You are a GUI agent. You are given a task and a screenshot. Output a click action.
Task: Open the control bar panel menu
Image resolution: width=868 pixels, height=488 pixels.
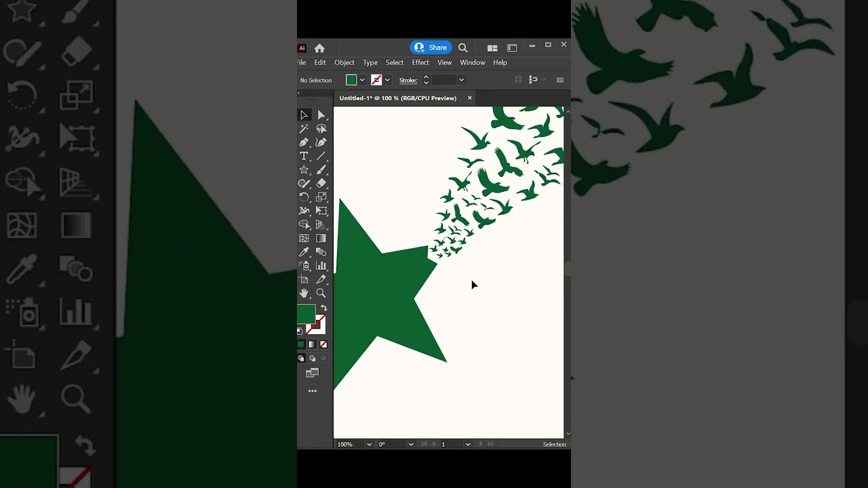[560, 80]
